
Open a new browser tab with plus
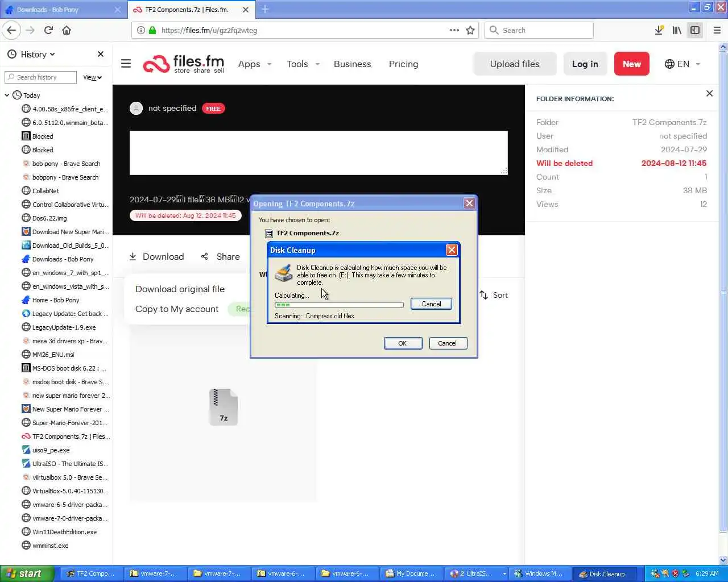[x=265, y=9]
